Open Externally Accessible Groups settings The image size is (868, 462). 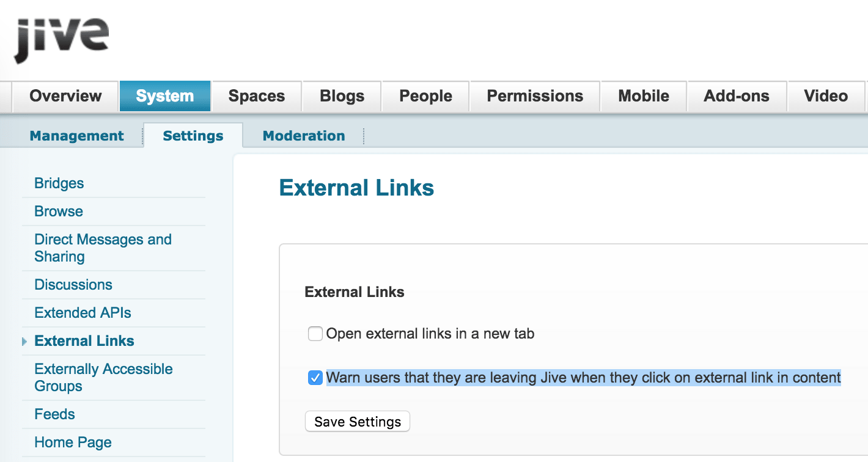coord(104,378)
